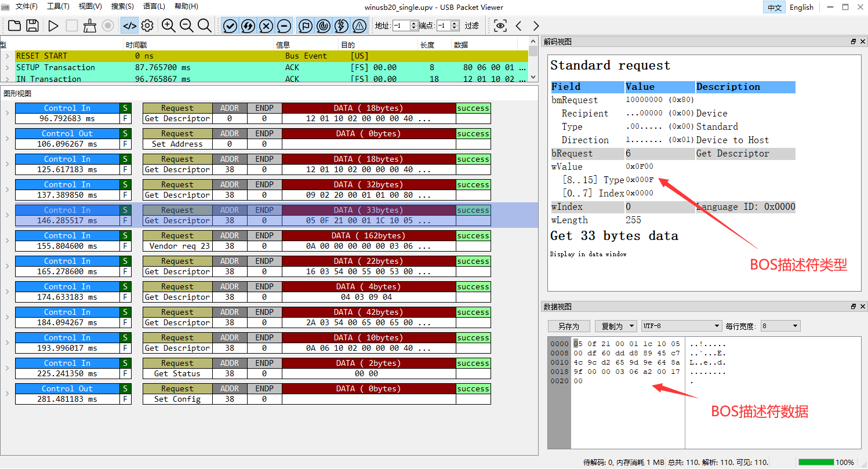
Task: Expand the RESET START packet row
Action: coord(7,56)
